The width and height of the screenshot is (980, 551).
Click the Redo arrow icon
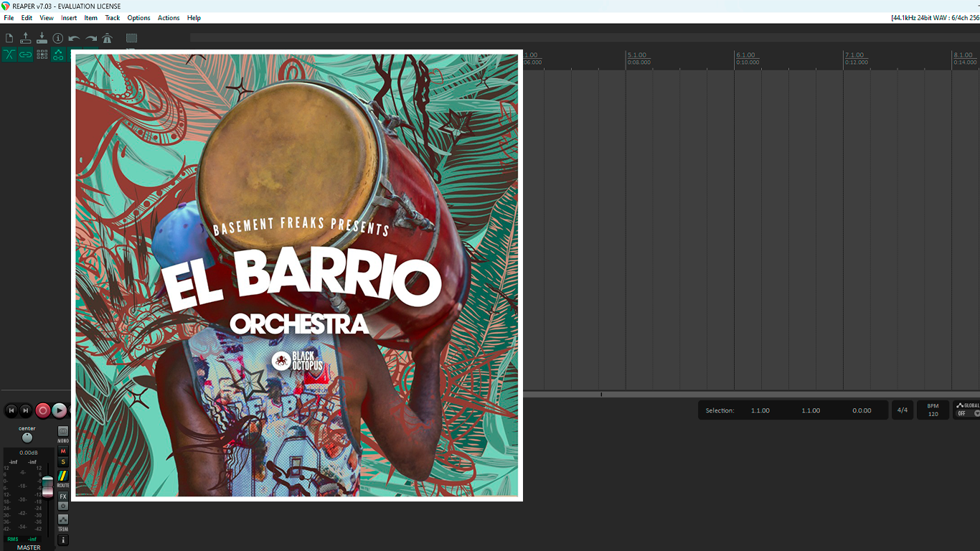click(x=91, y=39)
